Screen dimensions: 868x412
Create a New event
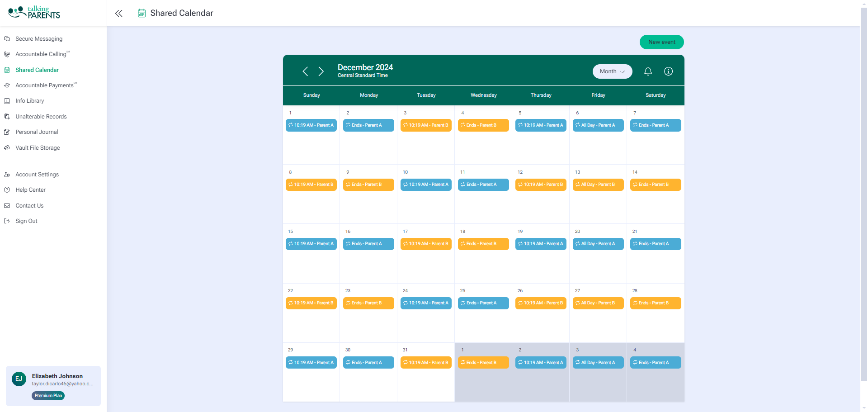coord(661,42)
